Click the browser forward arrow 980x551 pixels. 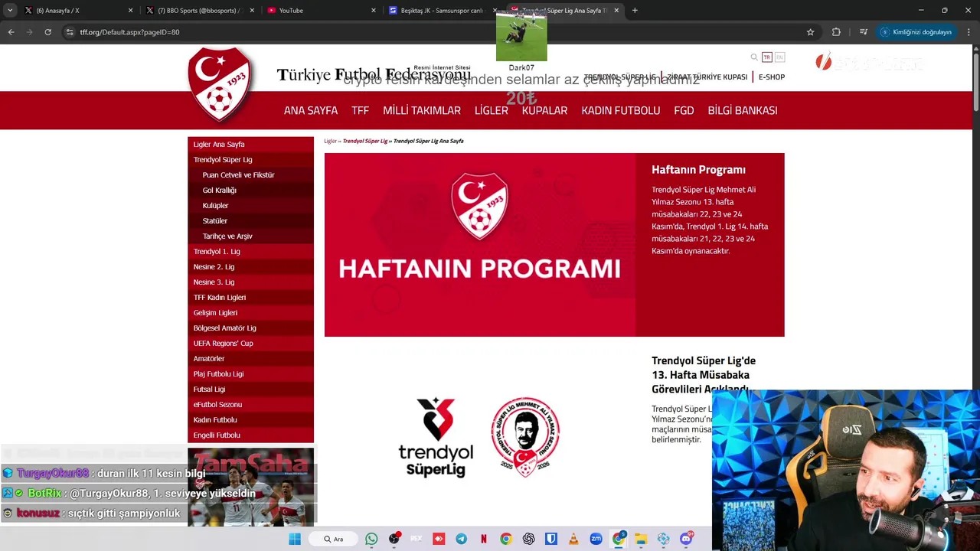point(29,32)
